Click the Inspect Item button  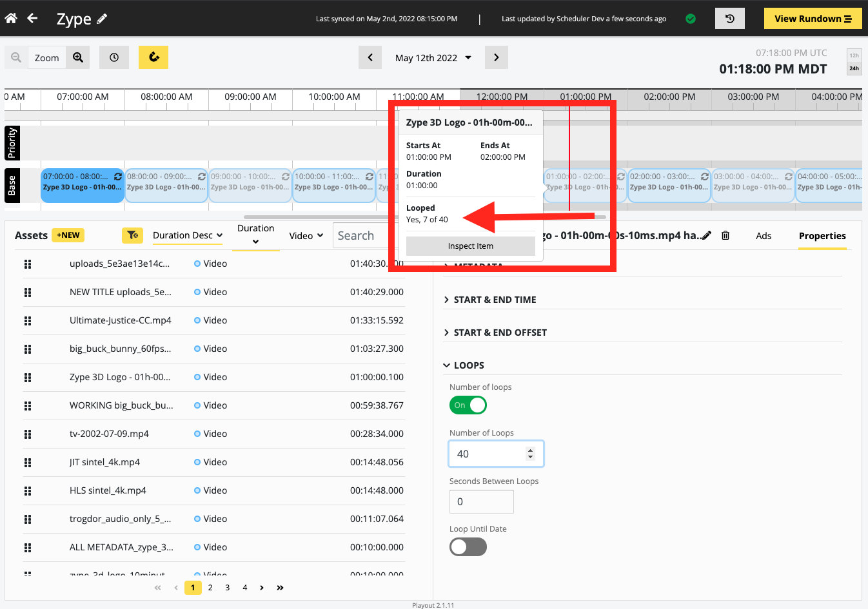471,246
